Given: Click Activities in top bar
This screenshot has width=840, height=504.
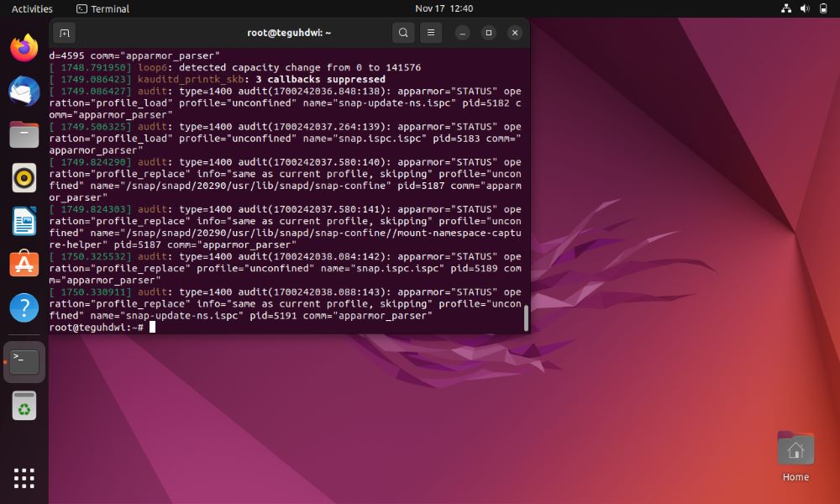Looking at the screenshot, I should tap(32, 8).
